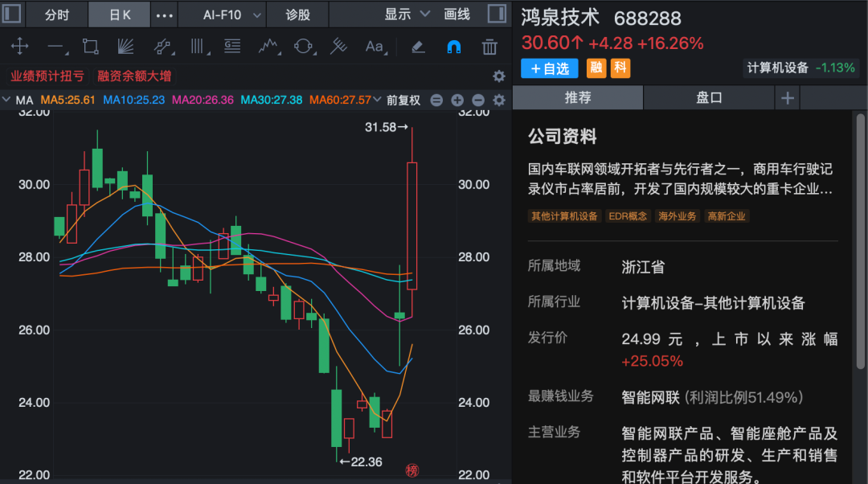The height and width of the screenshot is (484, 868).
Task: Expand the 显示 display dropdown
Action: coord(407,14)
